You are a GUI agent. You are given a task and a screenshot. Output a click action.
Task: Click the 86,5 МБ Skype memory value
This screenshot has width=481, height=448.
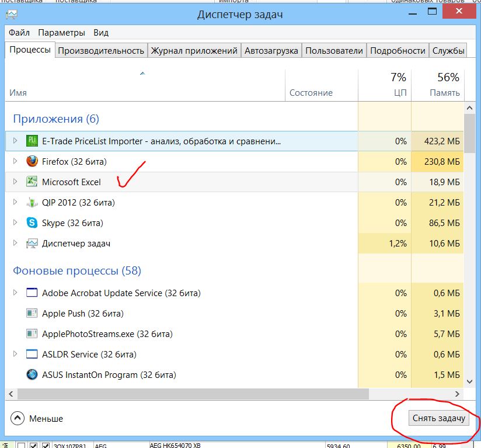click(444, 223)
